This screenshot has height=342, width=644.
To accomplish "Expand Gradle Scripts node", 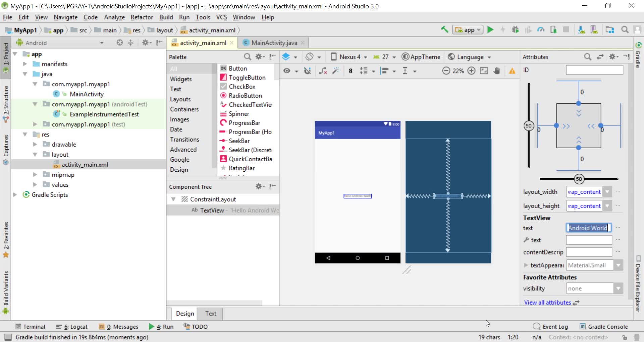I will click(x=15, y=194).
